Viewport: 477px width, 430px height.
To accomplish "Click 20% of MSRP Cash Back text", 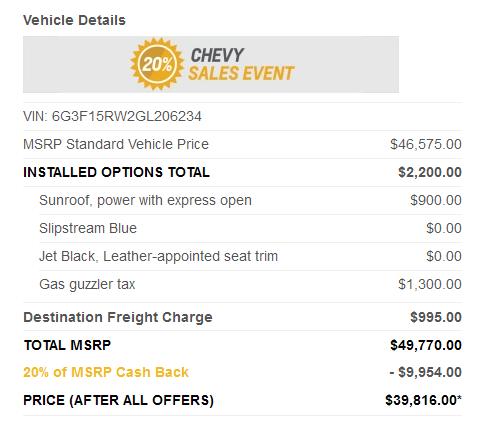I will click(x=106, y=372).
